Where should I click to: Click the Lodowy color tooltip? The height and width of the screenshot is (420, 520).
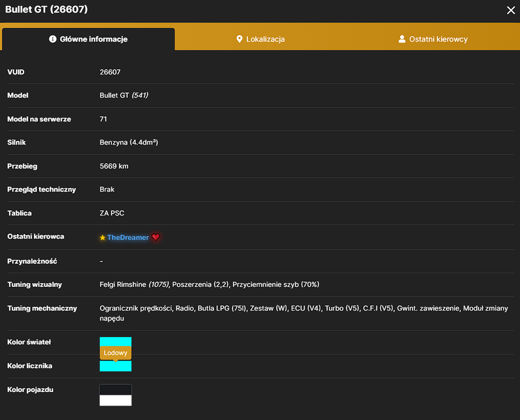click(x=115, y=353)
